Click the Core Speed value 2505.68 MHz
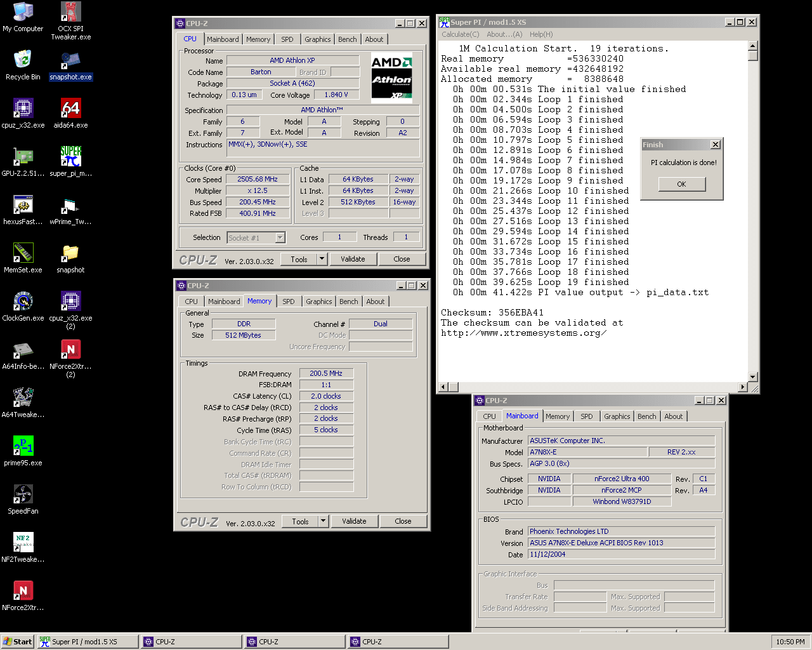 tap(258, 180)
